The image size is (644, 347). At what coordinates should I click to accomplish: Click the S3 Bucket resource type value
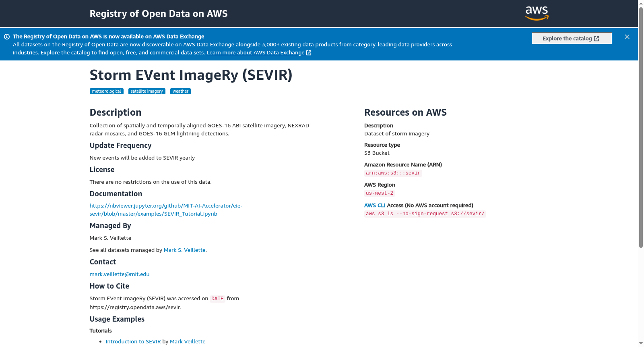pyautogui.click(x=377, y=153)
